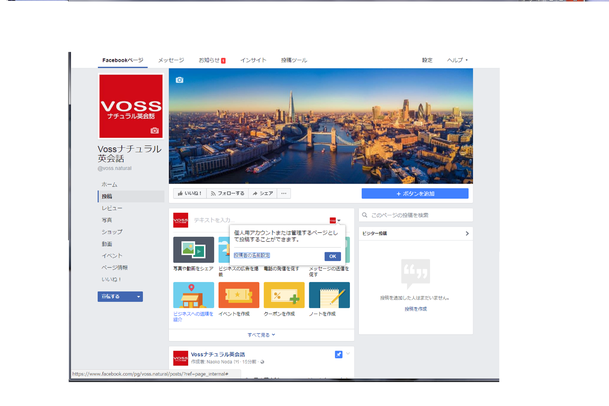The width and height of the screenshot is (609, 406).
Task: Open the three-dots more options button
Action: coord(284,193)
